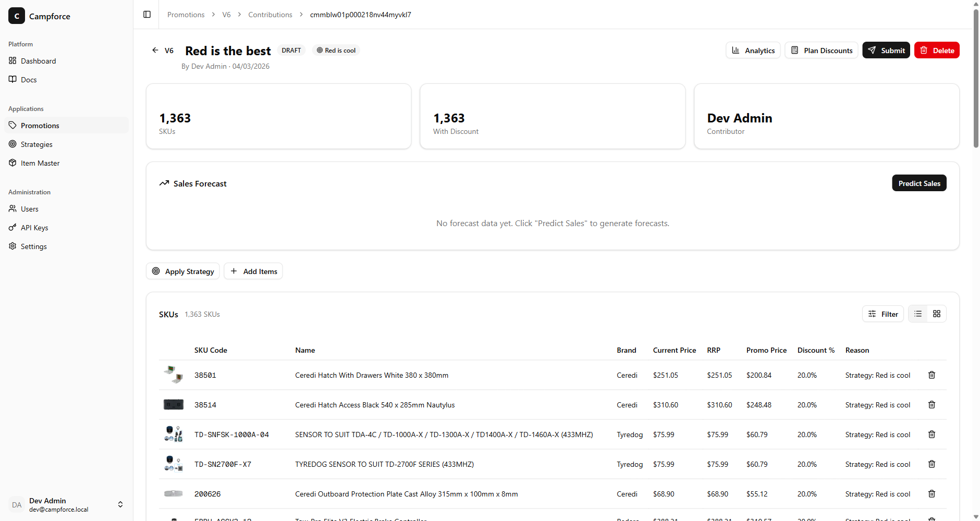Viewport: 980px width, 521px height.
Task: Click the Red is cool strategy badge
Action: tap(336, 50)
